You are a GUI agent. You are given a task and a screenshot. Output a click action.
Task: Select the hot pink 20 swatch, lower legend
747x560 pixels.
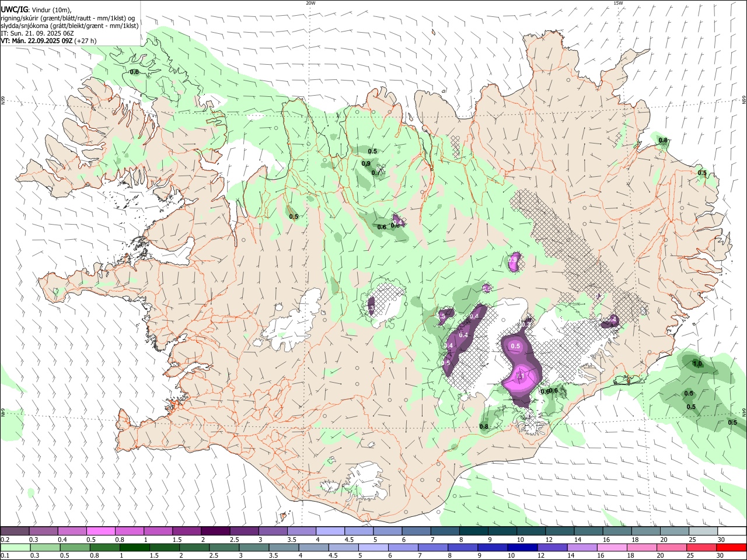[671, 547]
